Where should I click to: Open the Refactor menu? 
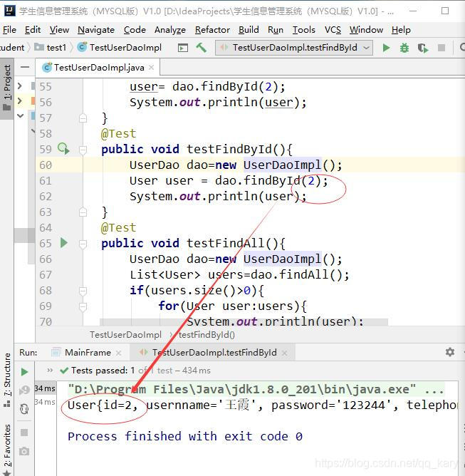point(212,30)
